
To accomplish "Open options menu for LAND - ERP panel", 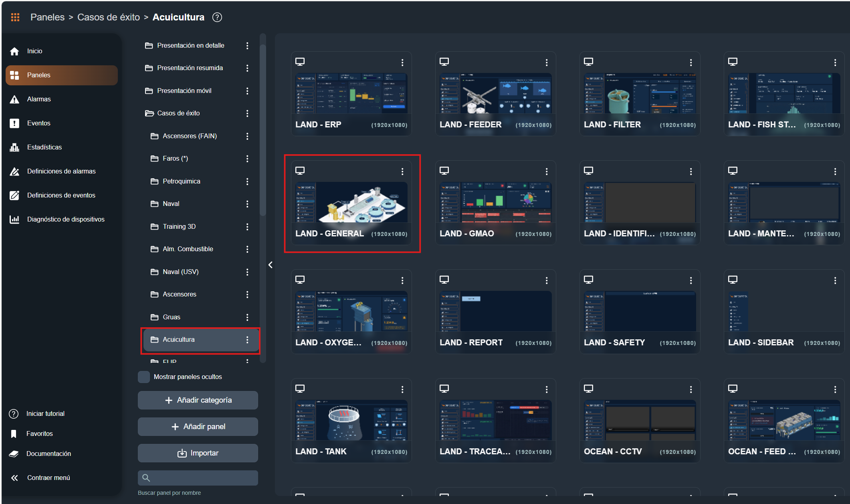I will tap(402, 62).
